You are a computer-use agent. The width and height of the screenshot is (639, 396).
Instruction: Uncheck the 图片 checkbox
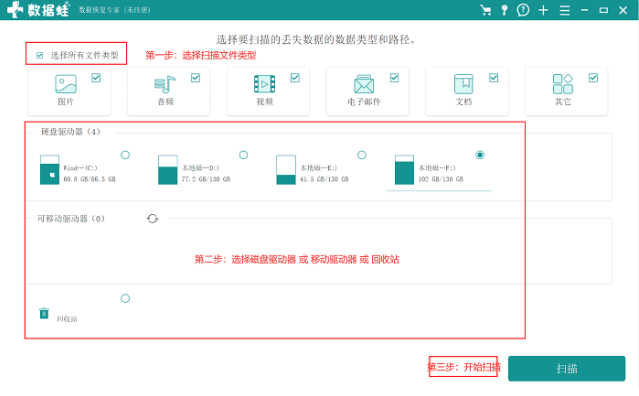[x=96, y=77]
